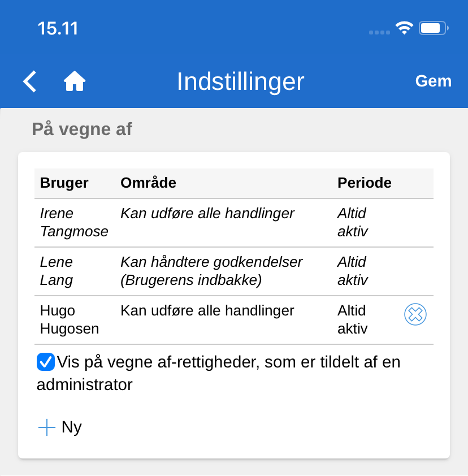
Task: Click the Bruger column header
Action: coord(64,183)
